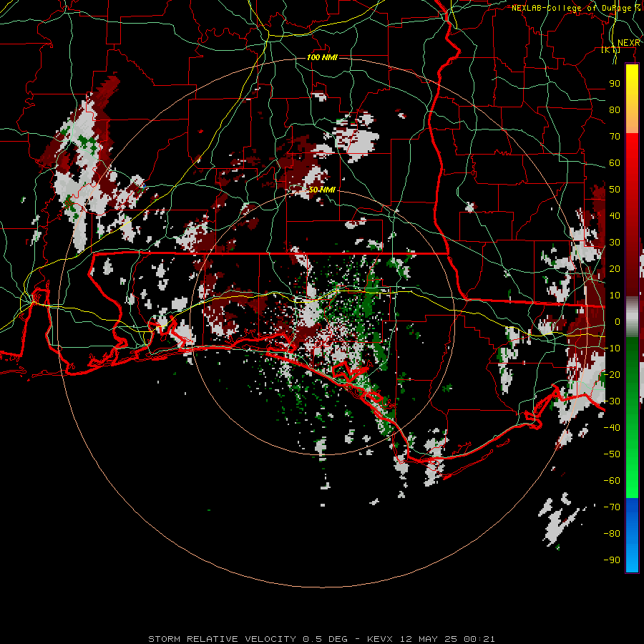Click the "50 NMI" range ring label
The height and width of the screenshot is (644, 644).
coord(322,190)
